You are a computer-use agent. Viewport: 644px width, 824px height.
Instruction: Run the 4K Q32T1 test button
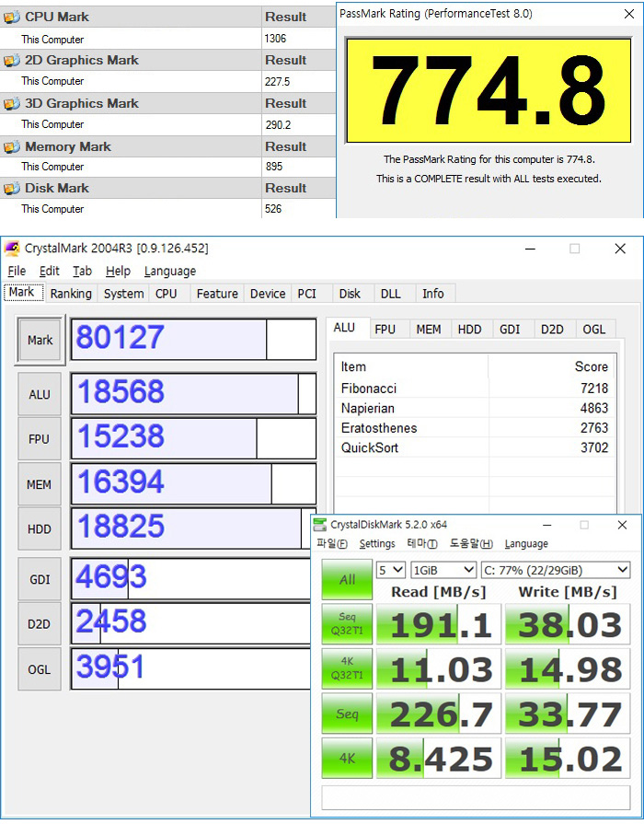click(x=347, y=668)
